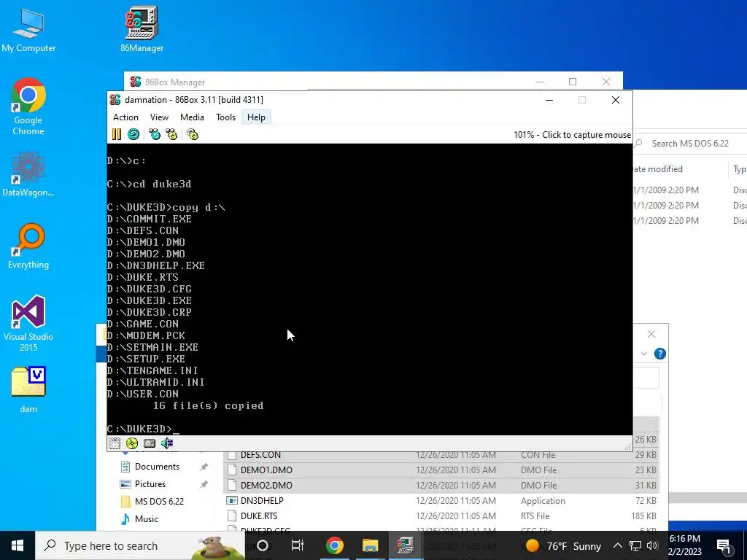
Task: Open Pictures in Explorer sidebar
Action: click(x=150, y=484)
